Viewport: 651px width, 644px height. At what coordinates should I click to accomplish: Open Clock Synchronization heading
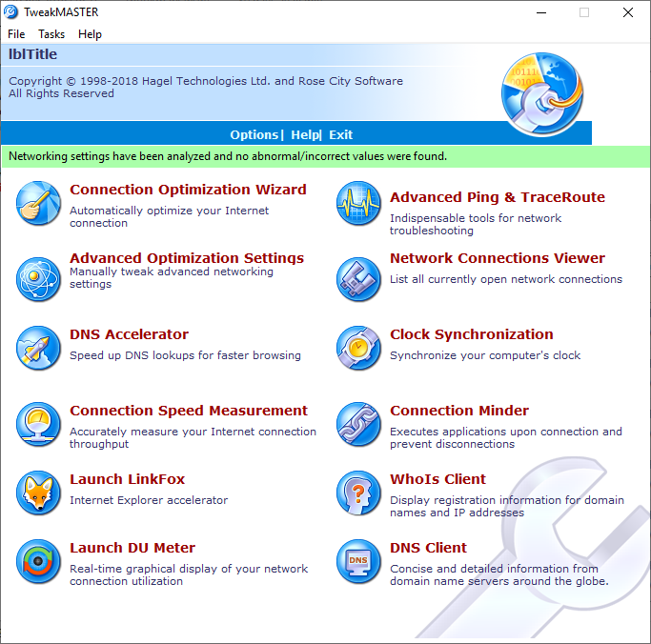[472, 334]
